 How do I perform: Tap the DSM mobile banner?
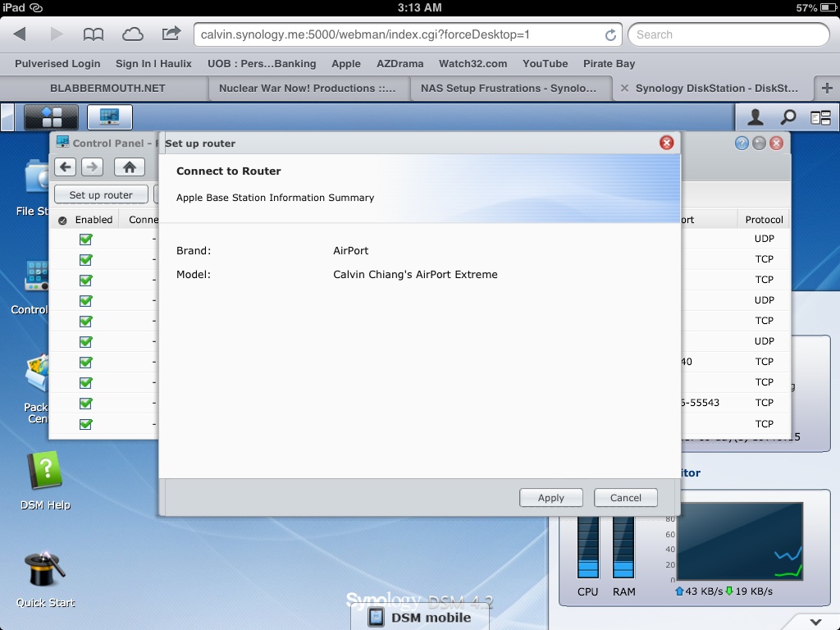421,617
